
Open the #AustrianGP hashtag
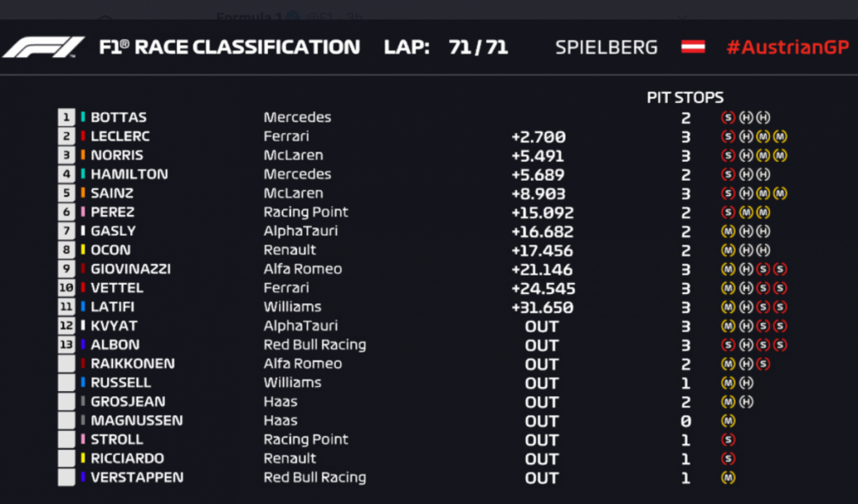tap(786, 47)
